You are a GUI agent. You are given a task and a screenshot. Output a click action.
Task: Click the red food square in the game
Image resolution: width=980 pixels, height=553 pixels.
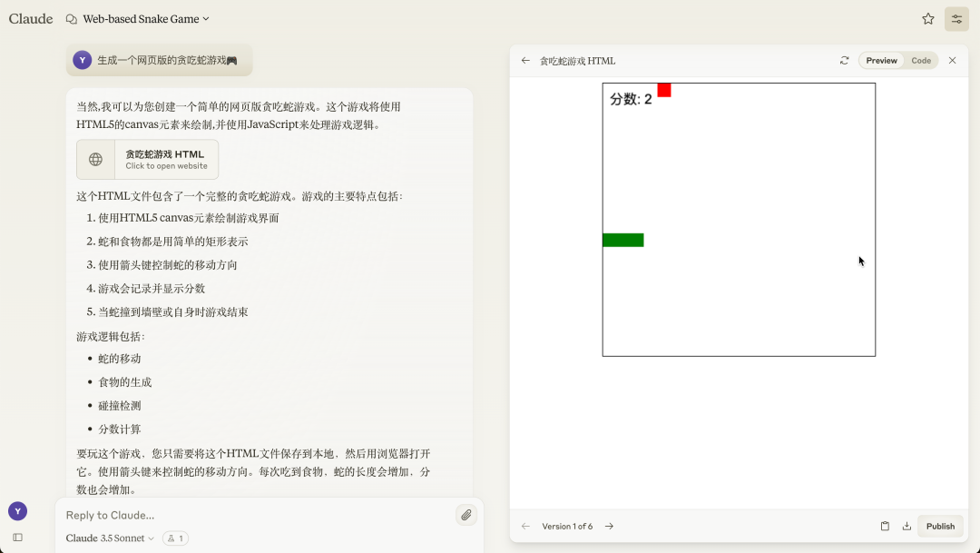coord(663,90)
